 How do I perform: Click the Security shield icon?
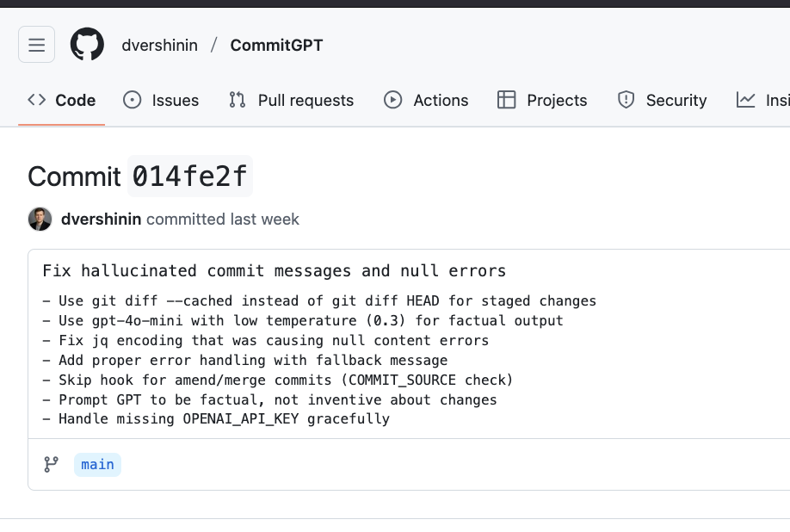(626, 100)
